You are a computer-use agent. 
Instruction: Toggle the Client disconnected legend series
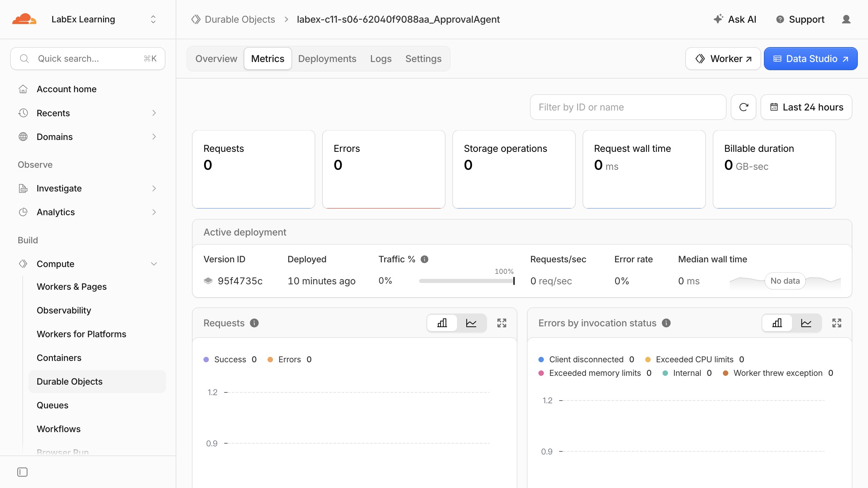point(586,359)
